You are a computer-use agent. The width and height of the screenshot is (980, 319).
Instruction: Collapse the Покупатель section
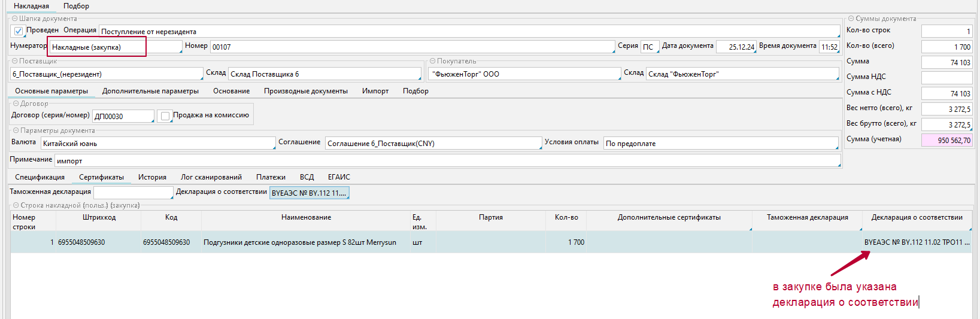coord(433,61)
